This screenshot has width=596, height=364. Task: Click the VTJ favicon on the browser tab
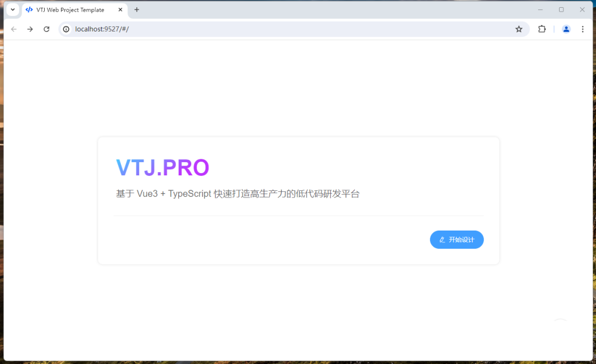[29, 9]
